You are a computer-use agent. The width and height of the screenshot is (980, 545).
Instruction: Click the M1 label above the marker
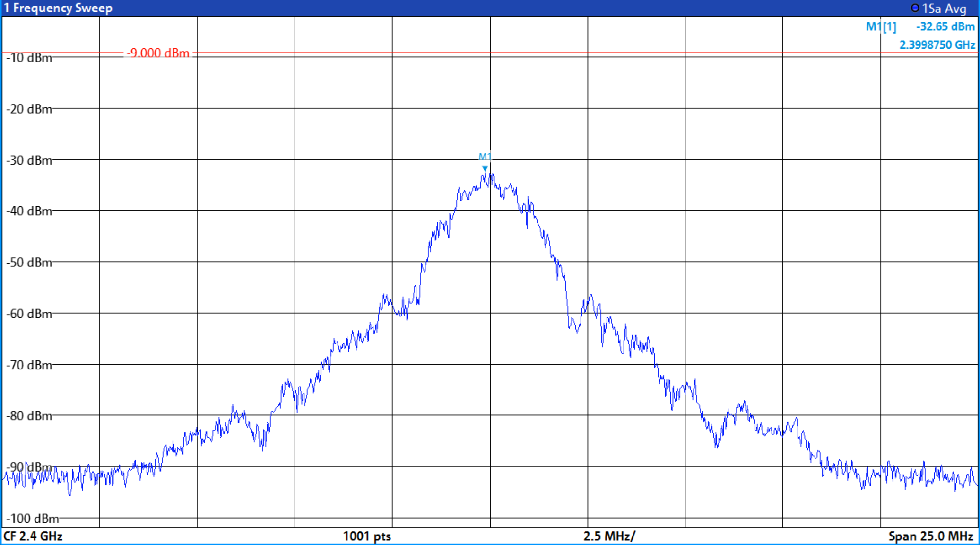point(485,157)
